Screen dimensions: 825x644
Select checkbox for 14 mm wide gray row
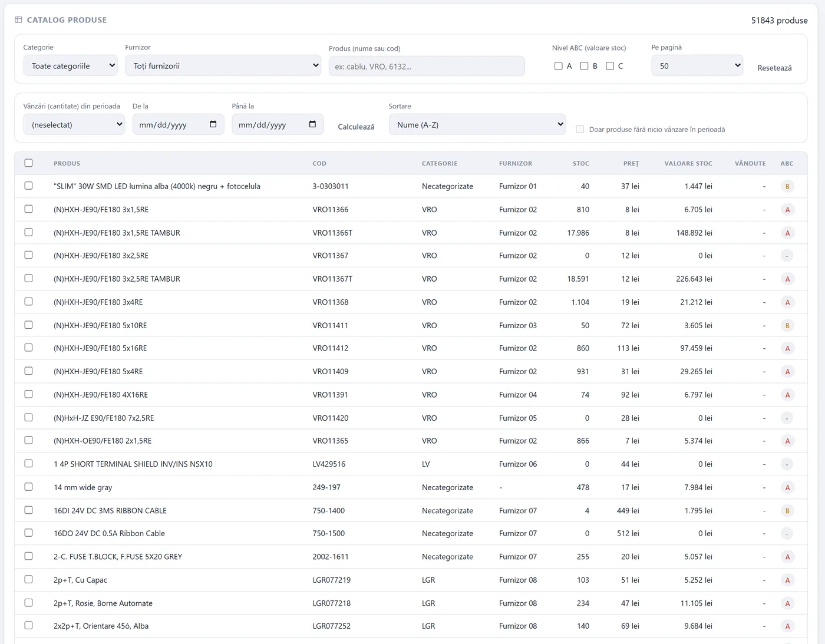28,487
